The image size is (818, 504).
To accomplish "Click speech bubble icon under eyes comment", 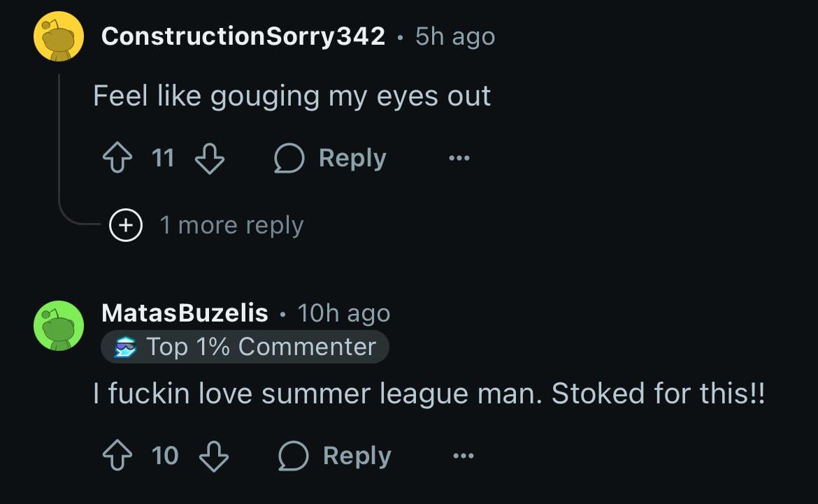I will click(289, 159).
